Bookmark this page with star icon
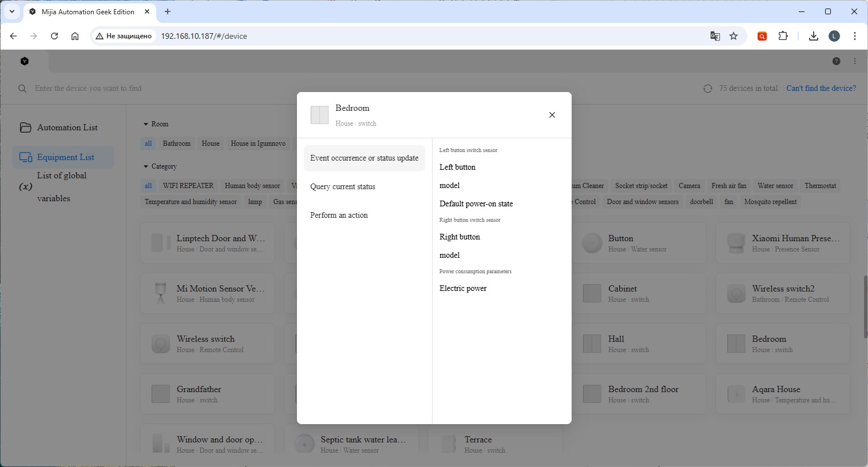The height and width of the screenshot is (467, 868). coord(734,36)
